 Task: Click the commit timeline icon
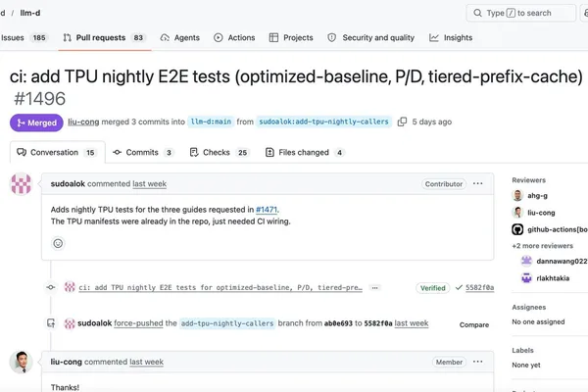coord(51,287)
